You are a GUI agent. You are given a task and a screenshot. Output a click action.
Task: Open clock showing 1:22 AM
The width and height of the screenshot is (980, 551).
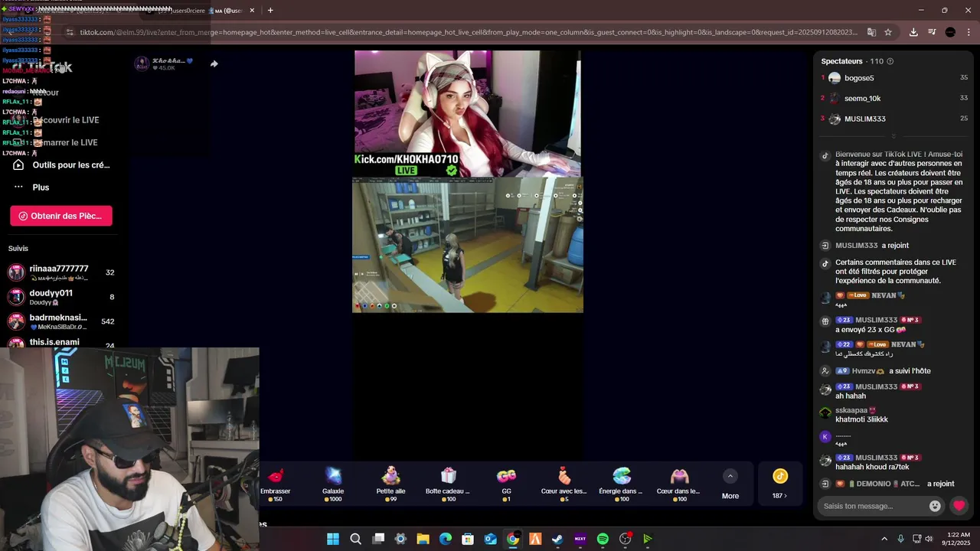(959, 539)
